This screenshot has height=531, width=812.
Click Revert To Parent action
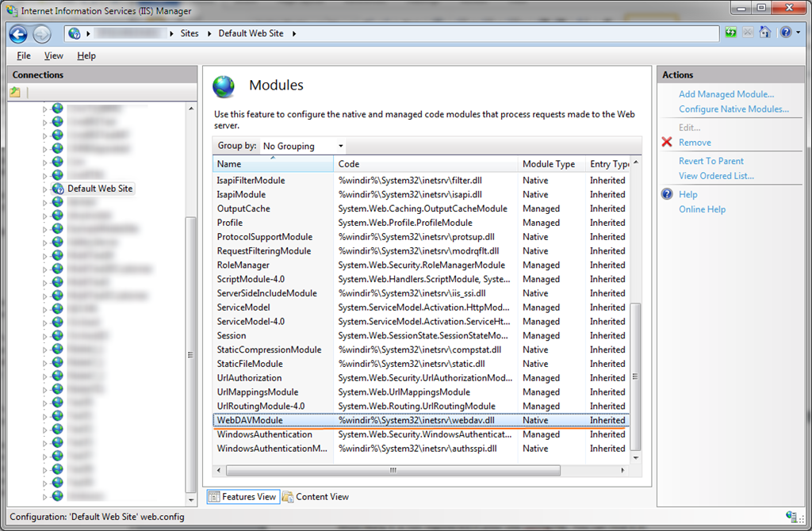[711, 161]
